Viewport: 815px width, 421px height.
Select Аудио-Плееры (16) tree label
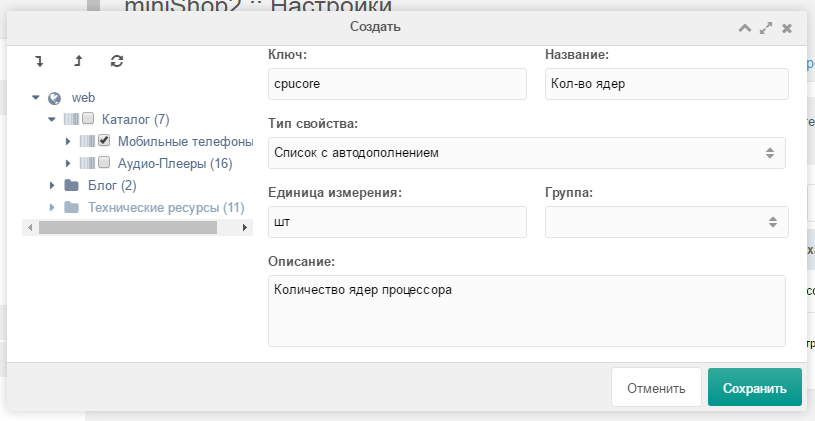pyautogui.click(x=175, y=163)
